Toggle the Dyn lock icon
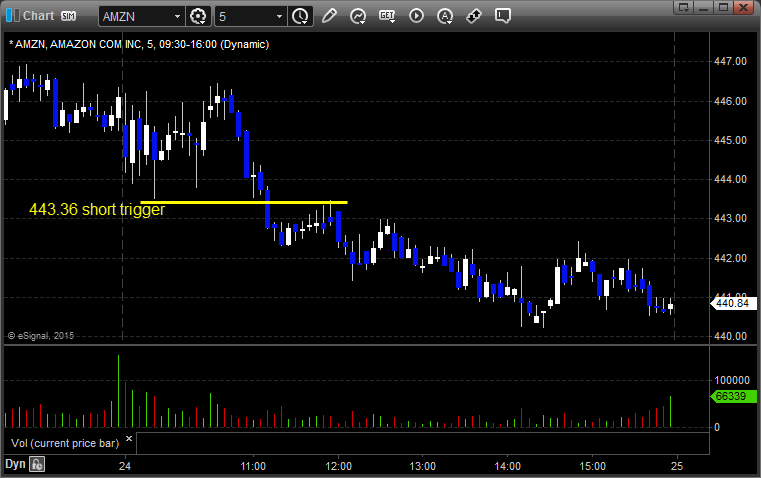The height and width of the screenshot is (478, 761). (37, 464)
